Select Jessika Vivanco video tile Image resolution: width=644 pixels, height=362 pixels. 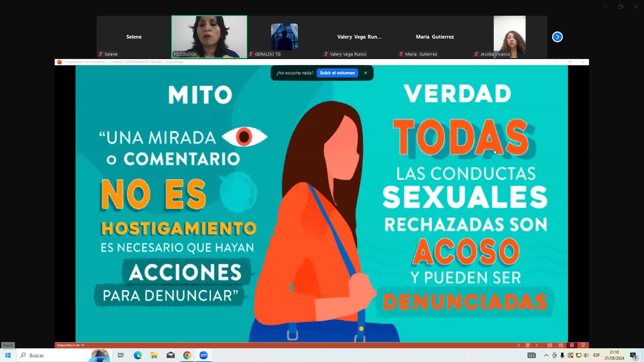509,37
